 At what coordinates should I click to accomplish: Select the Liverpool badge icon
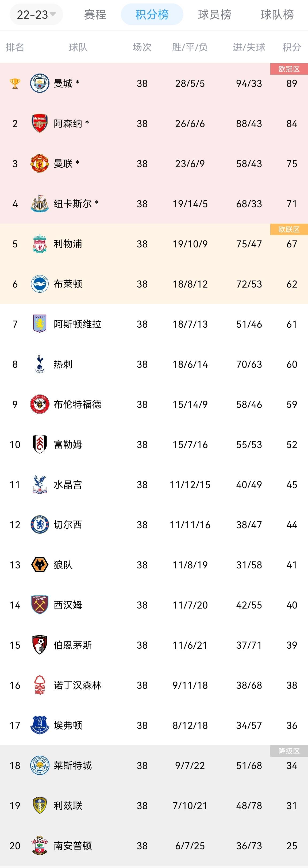[40, 244]
